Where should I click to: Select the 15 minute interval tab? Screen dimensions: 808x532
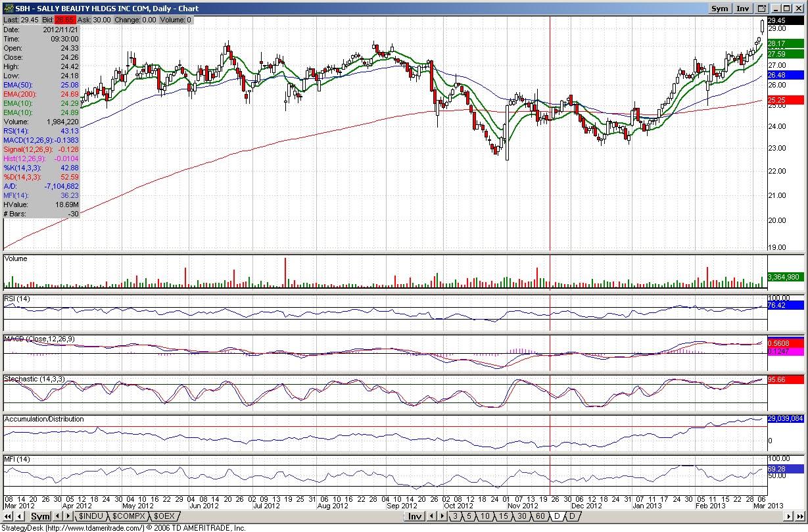(x=503, y=516)
